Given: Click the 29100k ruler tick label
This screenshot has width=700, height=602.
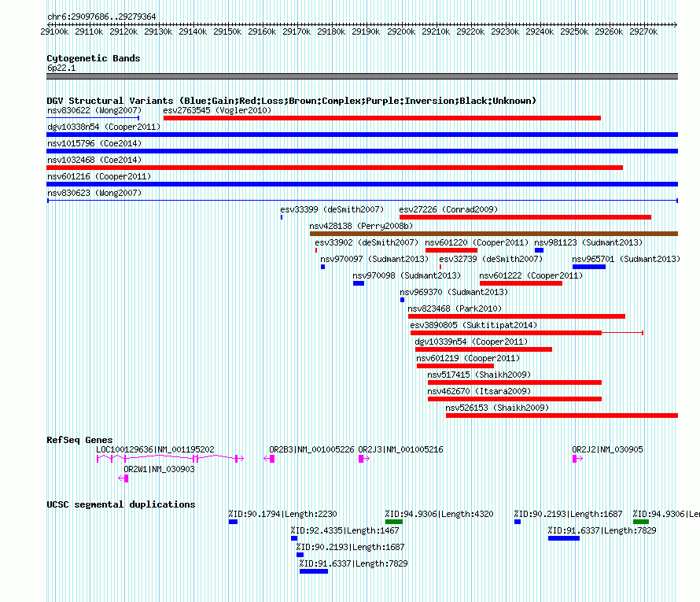Looking at the screenshot, I should [x=54, y=31].
